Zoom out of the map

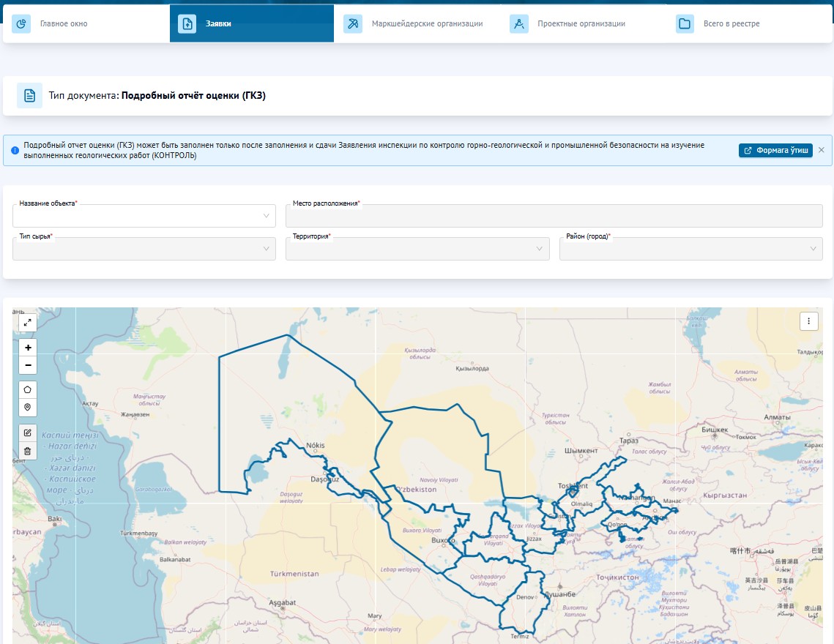28,364
